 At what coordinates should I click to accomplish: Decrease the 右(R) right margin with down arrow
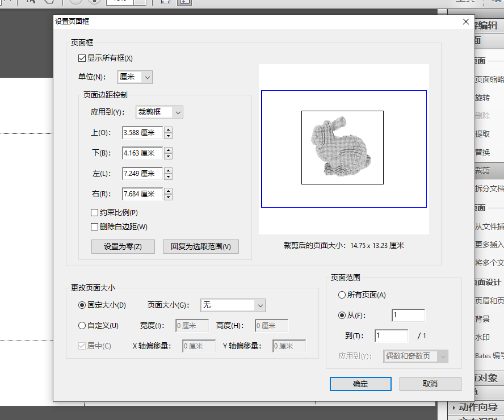(x=169, y=198)
